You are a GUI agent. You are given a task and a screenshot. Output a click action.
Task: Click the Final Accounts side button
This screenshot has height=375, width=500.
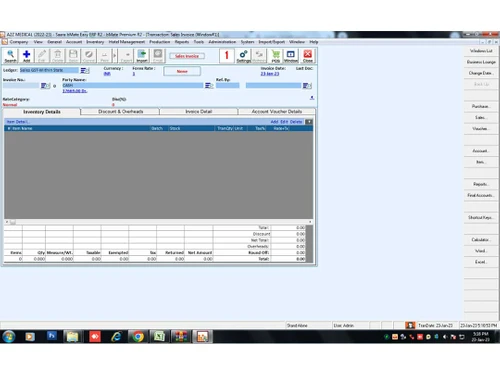(x=481, y=195)
